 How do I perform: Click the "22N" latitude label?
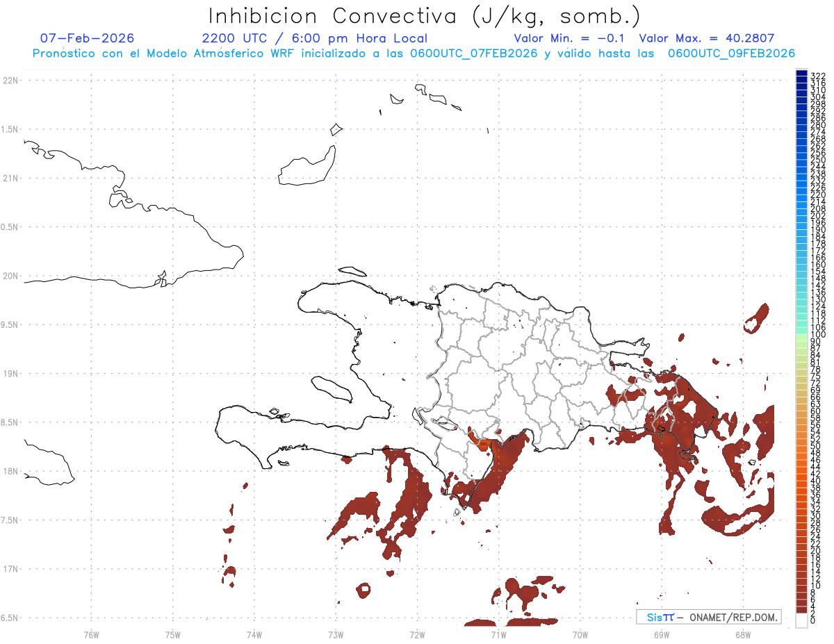pos(10,81)
